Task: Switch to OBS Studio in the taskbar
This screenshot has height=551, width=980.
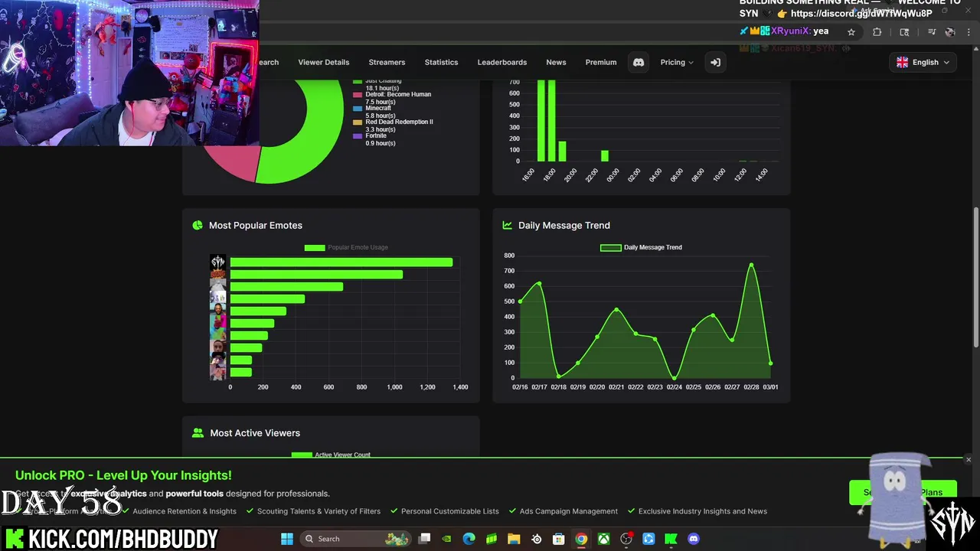Action: [626, 539]
